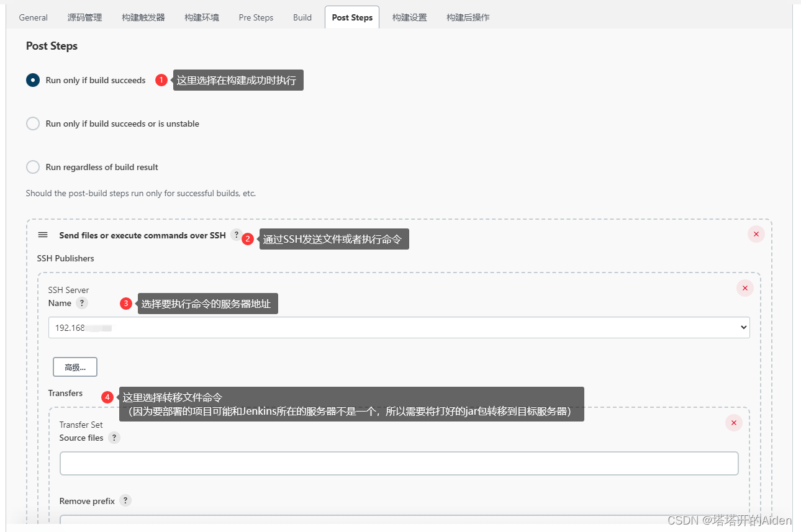Switch to the 源码管理 tab
The image size is (801, 532).
click(x=84, y=17)
